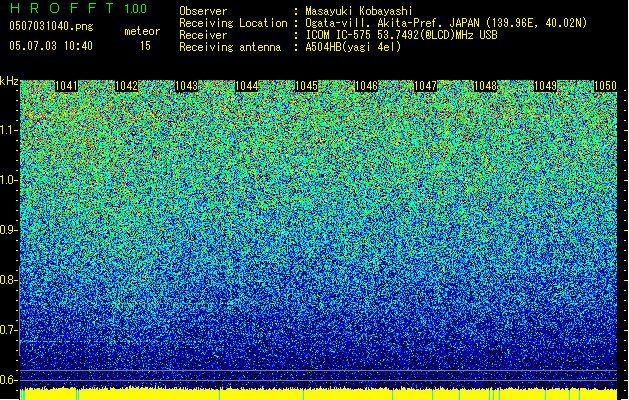Click the 0.8 frequency axis label
The width and height of the screenshot is (629, 400).
coord(9,280)
